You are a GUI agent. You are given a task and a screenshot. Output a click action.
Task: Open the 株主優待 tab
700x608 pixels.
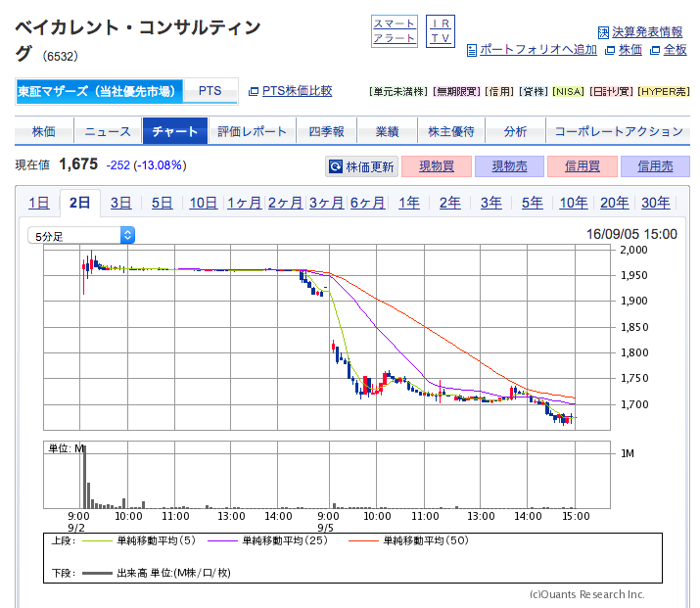[451, 131]
